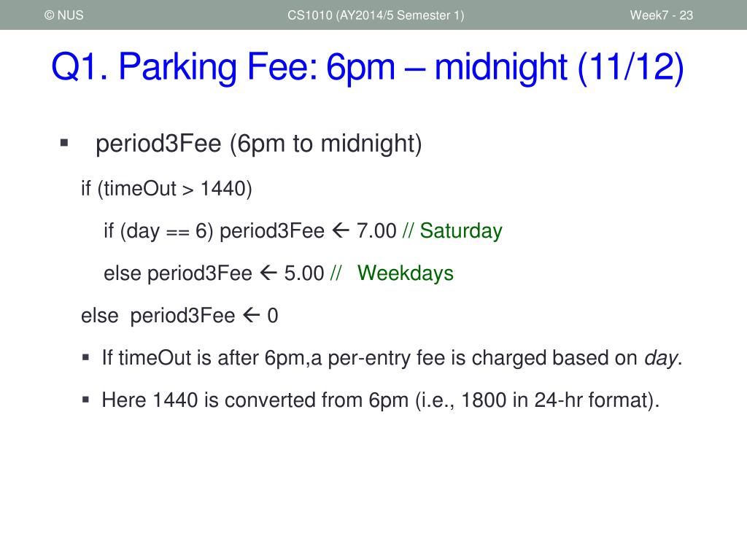The width and height of the screenshot is (747, 560).
Task: Click the arrow before 5.00
Action: 268,273
